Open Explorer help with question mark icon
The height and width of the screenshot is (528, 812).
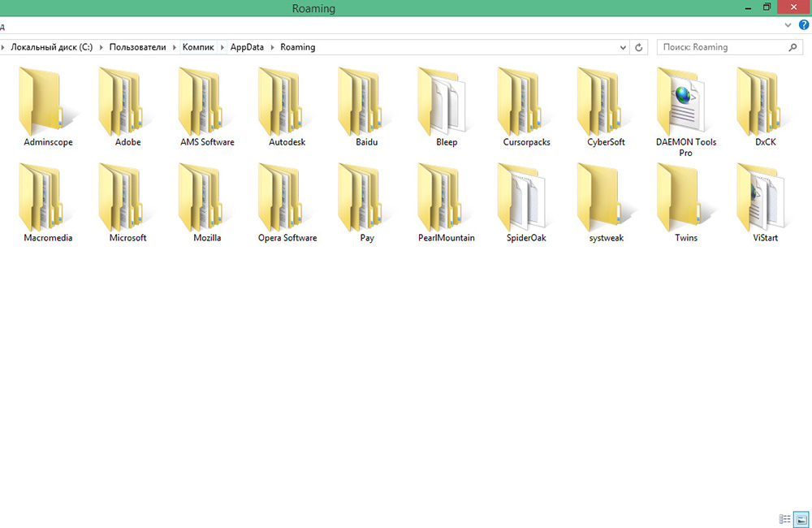click(x=804, y=24)
